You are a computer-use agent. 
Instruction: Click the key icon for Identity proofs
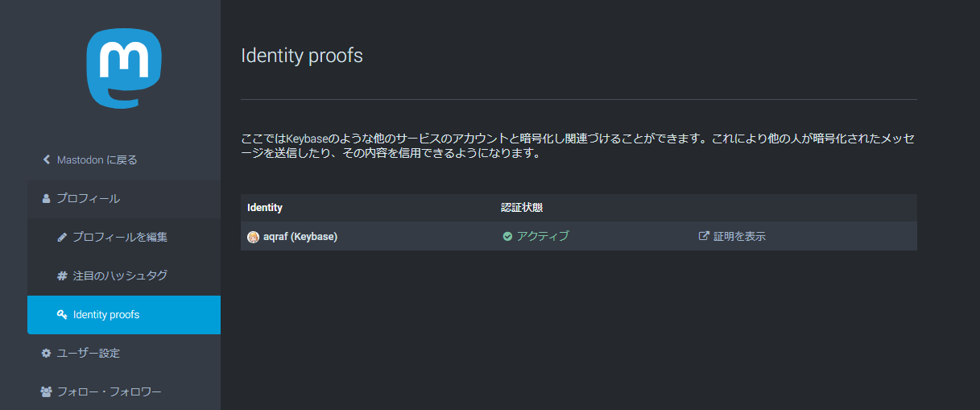click(62, 314)
